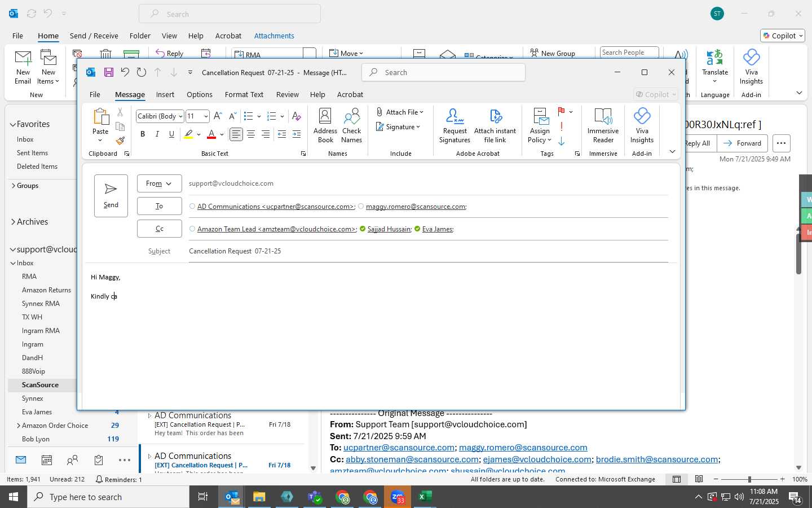Viewport: 812px width, 508px height.
Task: Apply red font color
Action: (211, 134)
